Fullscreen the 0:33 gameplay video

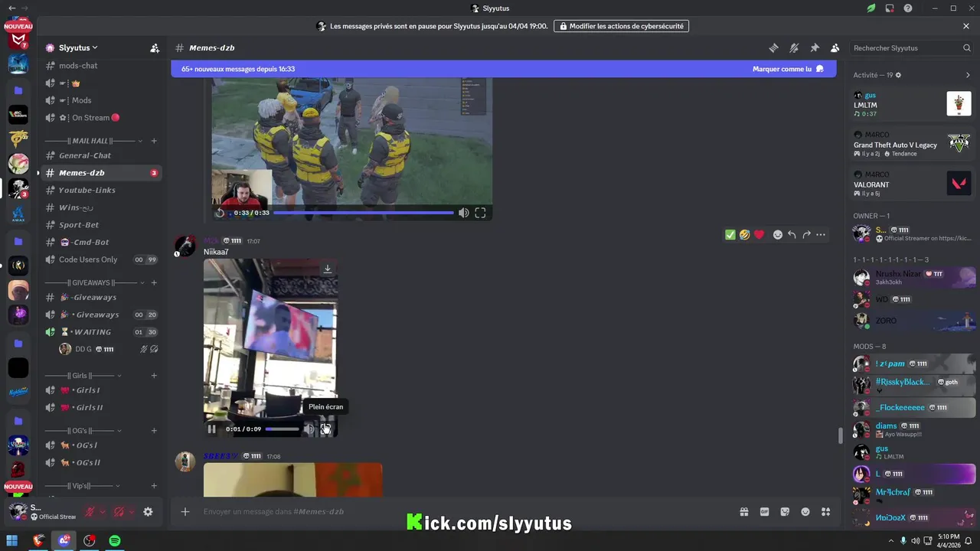[x=480, y=213]
